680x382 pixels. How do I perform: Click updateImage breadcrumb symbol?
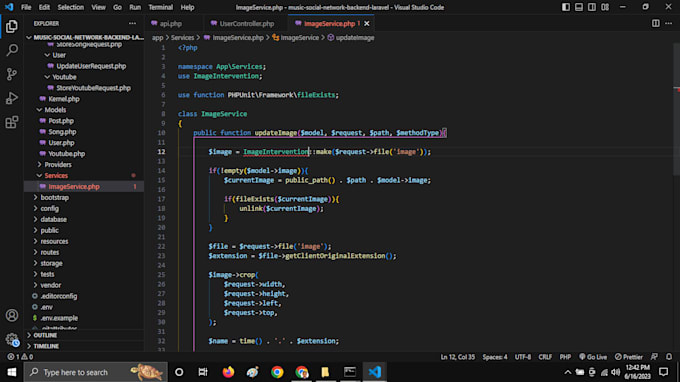point(355,38)
